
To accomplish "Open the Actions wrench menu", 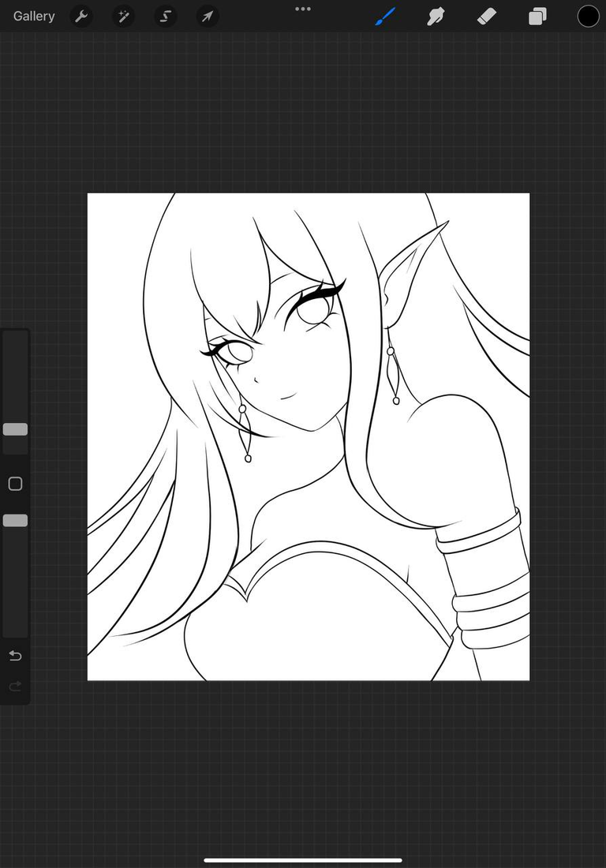I will click(81, 17).
